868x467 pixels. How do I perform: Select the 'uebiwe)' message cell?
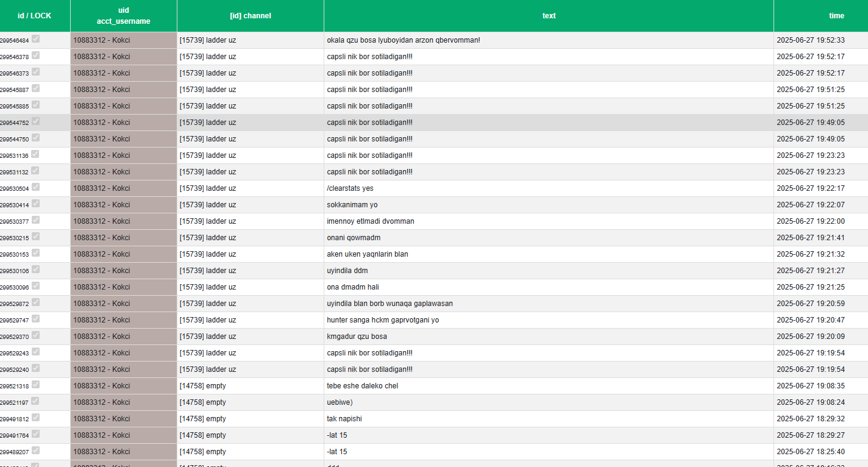coord(340,402)
